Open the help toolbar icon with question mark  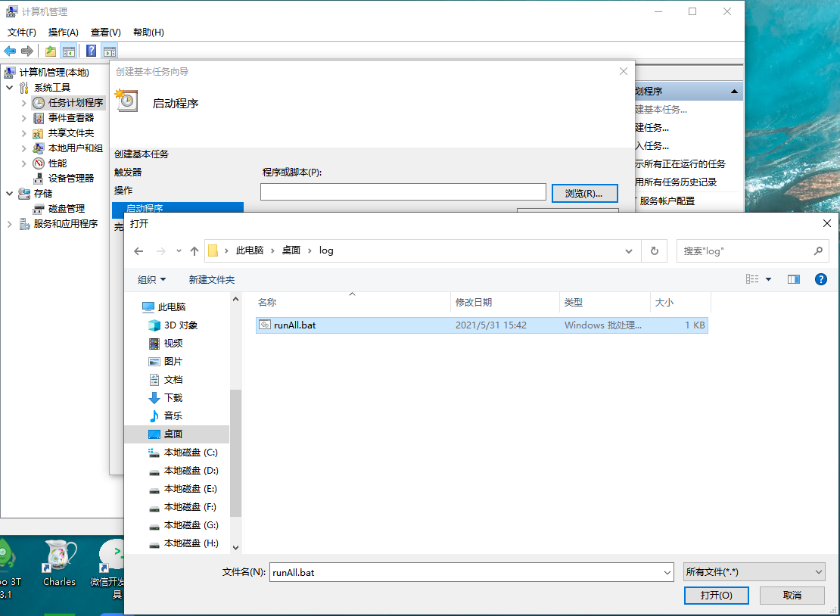pyautogui.click(x=92, y=51)
